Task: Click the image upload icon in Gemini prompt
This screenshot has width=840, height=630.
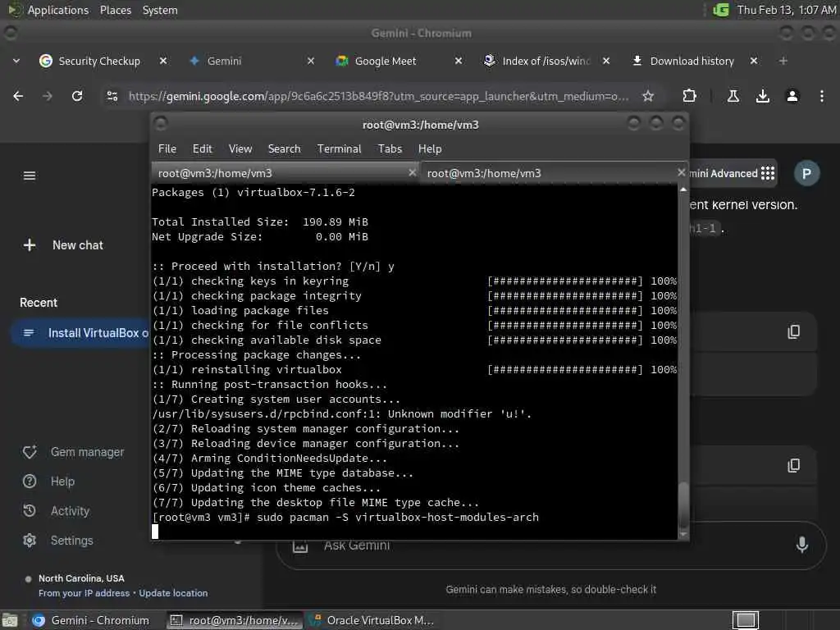Action: point(300,546)
